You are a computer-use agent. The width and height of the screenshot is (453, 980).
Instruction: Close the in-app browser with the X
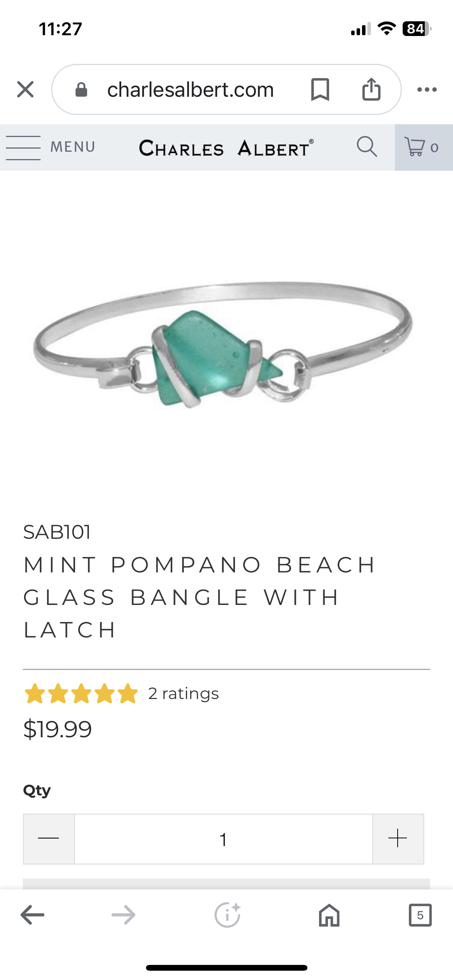point(26,89)
